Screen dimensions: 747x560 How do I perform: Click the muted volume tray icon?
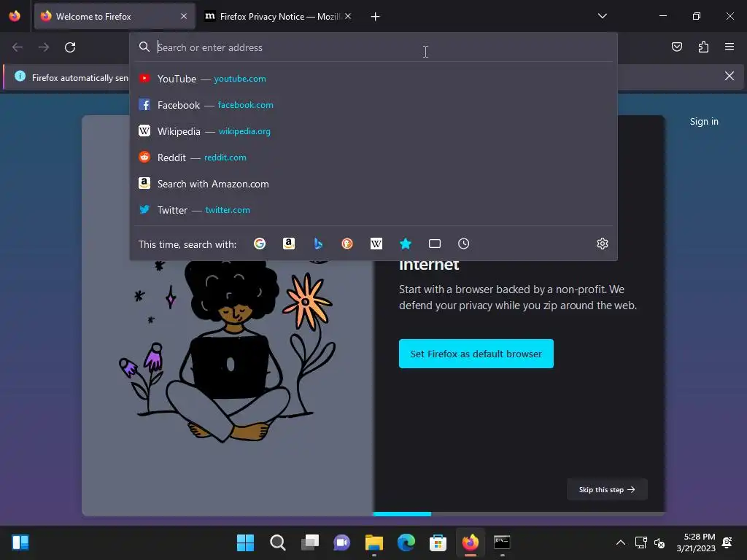pos(659,542)
